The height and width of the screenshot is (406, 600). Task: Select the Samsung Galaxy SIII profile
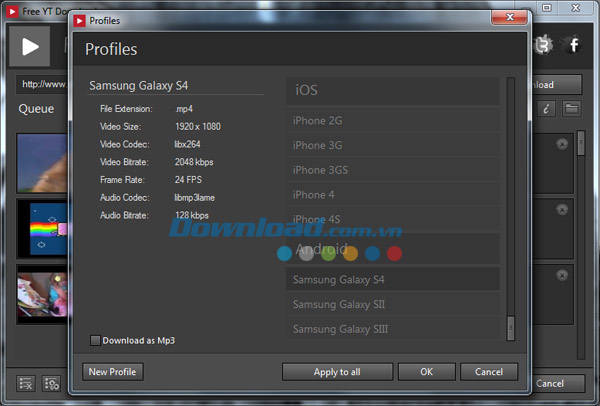click(x=393, y=329)
